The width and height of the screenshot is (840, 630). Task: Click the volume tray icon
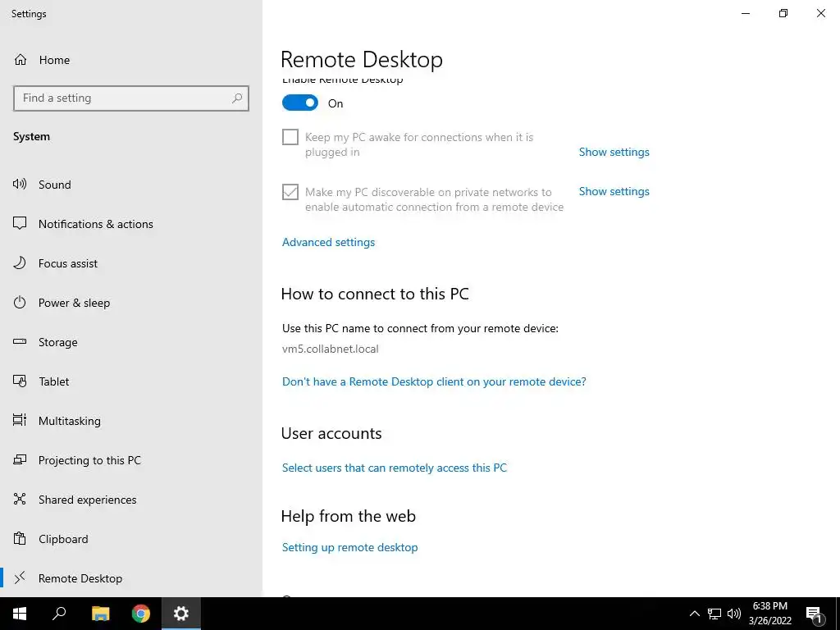[734, 614]
